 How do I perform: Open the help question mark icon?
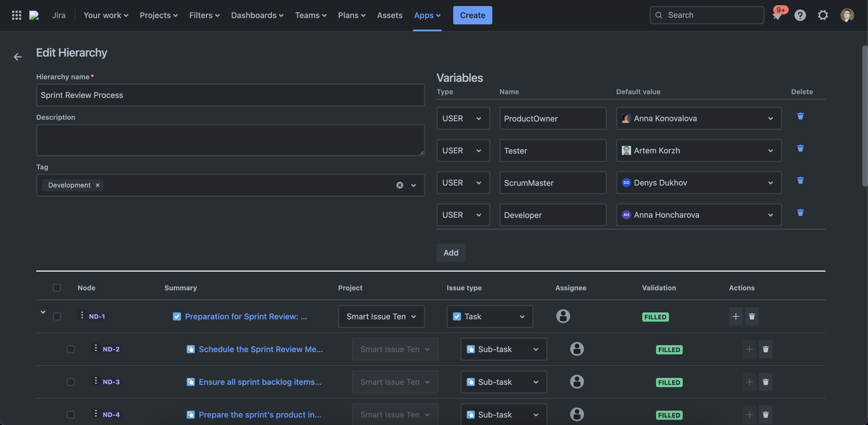[x=800, y=15]
